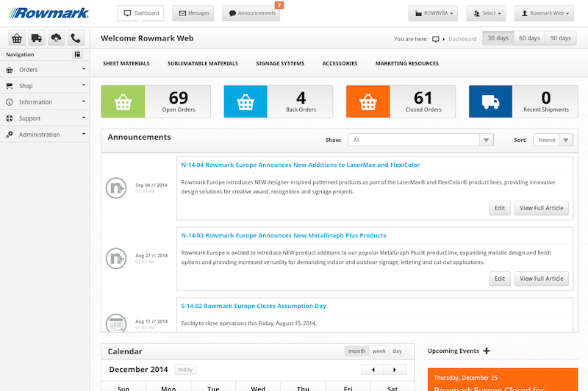588x391 pixels.
Task: Click the green Open Orders basket tile
Action: (x=123, y=101)
